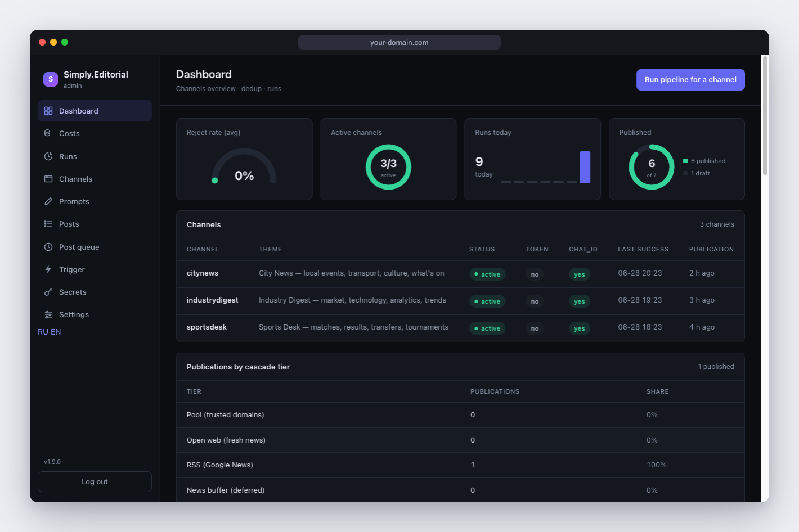Click the Posts list icon
Viewport: 799px width, 532px height.
[48, 224]
